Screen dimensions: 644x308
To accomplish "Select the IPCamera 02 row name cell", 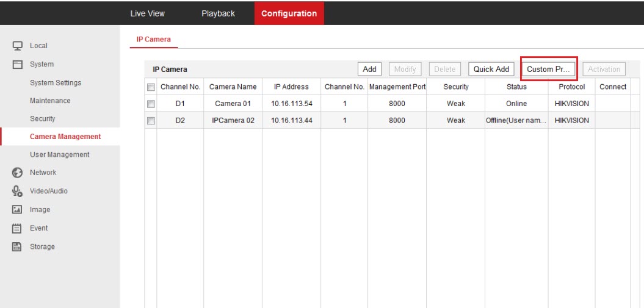I will point(233,121).
